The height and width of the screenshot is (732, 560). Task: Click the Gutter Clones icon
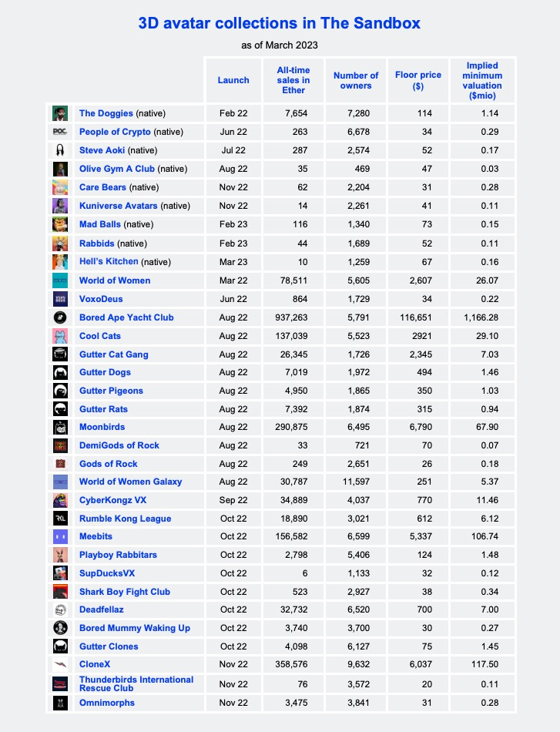[x=60, y=646]
